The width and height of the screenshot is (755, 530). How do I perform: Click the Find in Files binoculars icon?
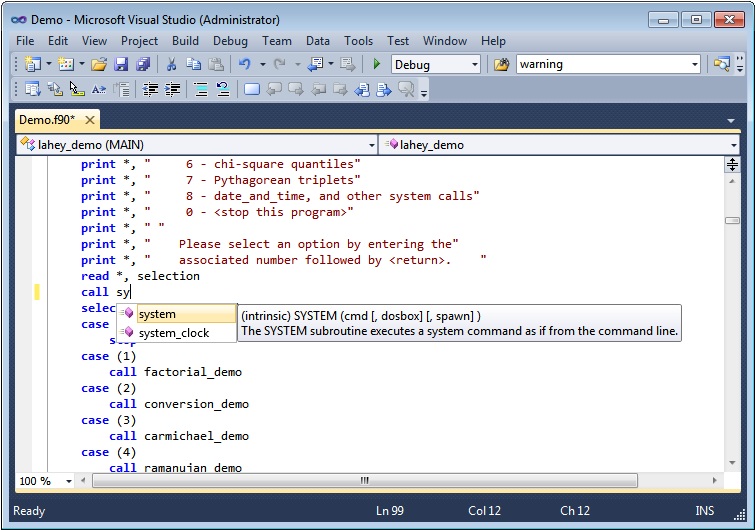tap(501, 64)
